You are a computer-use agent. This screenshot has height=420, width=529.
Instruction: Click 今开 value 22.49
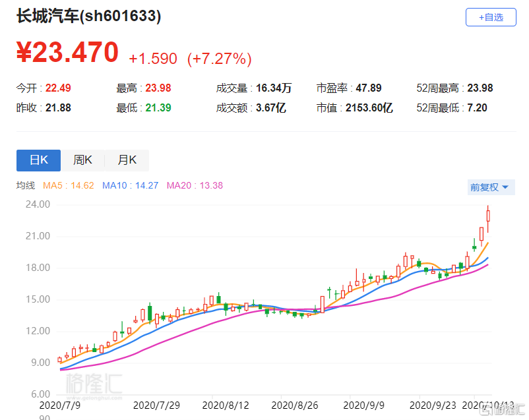pyautogui.click(x=58, y=88)
